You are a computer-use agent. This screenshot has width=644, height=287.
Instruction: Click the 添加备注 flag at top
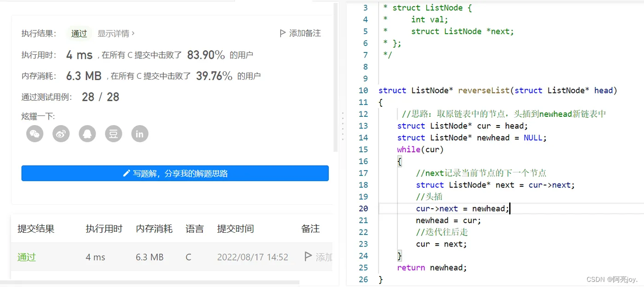click(300, 33)
